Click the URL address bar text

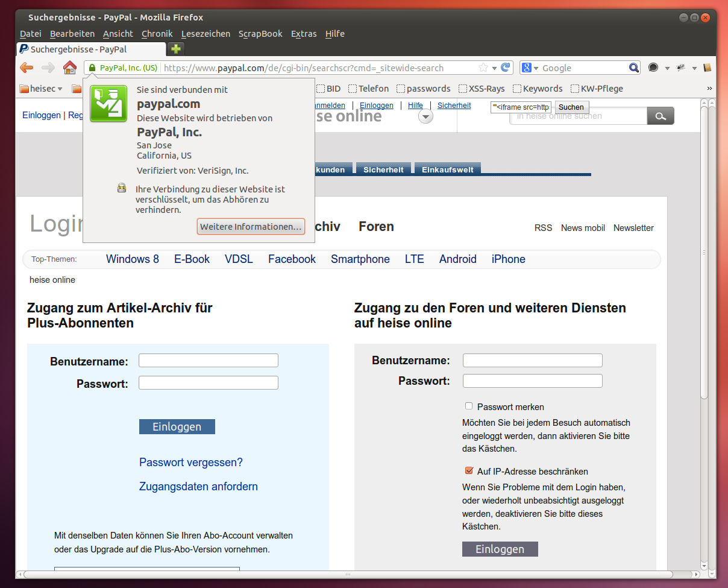[x=304, y=68]
